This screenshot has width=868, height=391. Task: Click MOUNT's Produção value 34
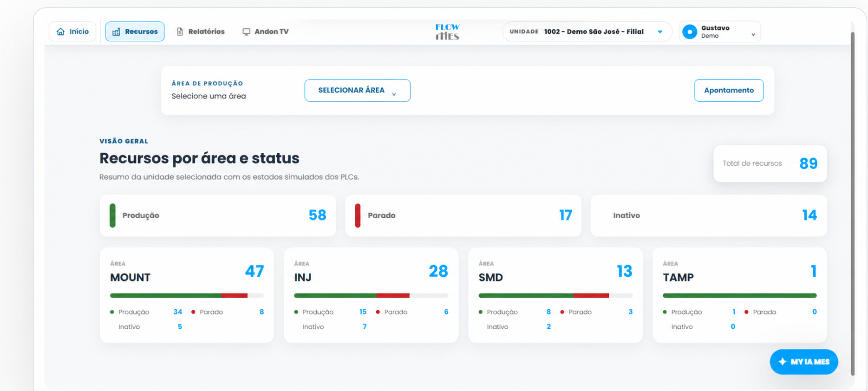(x=178, y=312)
